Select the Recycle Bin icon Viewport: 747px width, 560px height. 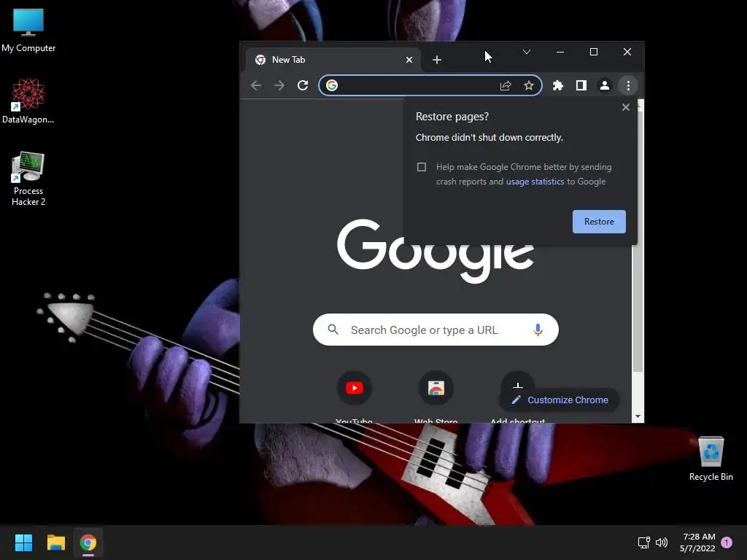711,459
